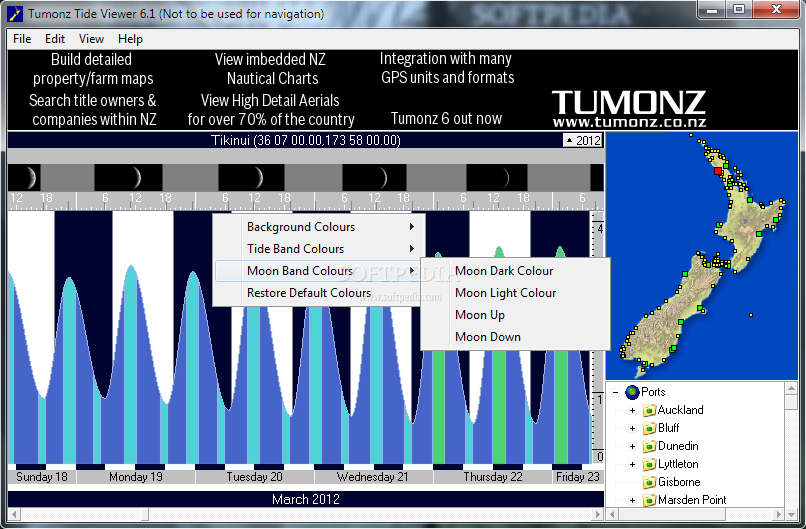Expand the Auckland ports folder
Viewport: 806px width, 529px height.
[633, 410]
